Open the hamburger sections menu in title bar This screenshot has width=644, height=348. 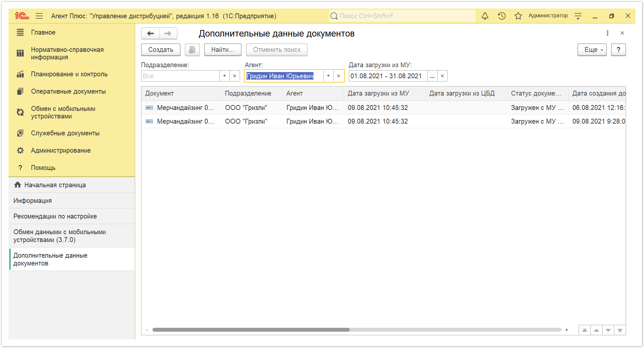pyautogui.click(x=39, y=16)
